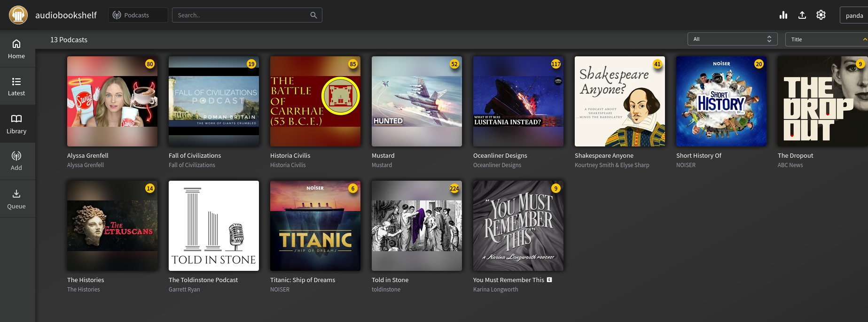Open Told in Stone engraving cover
868x322 pixels.
click(x=417, y=226)
